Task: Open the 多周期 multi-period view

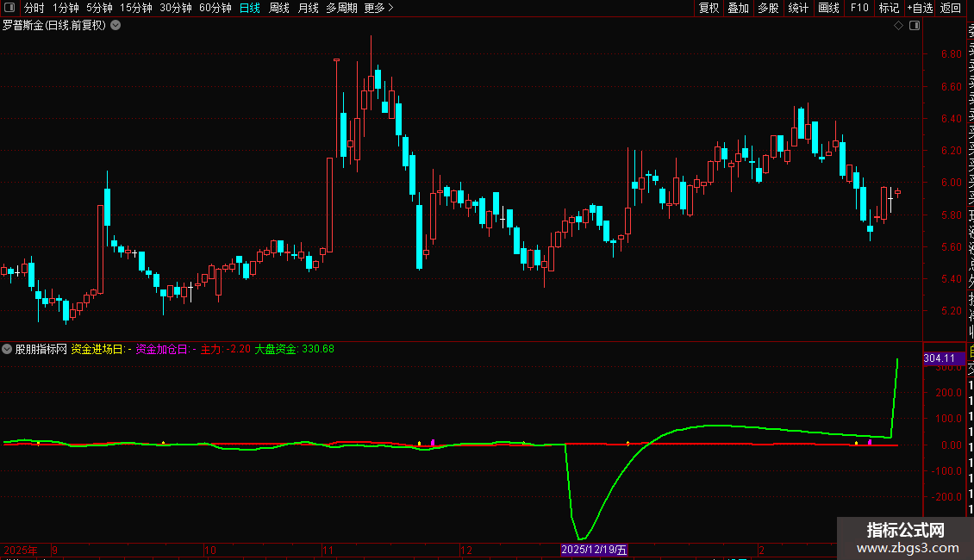Action: point(341,8)
